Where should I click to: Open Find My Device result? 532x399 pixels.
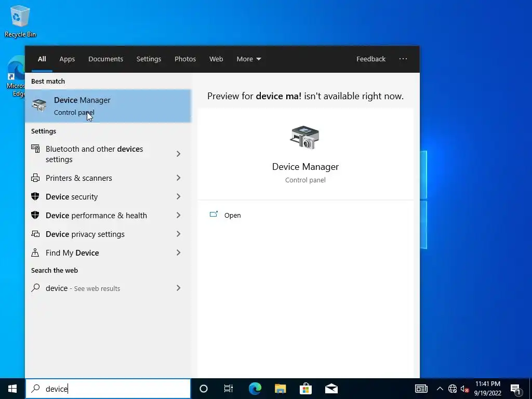[108, 252]
